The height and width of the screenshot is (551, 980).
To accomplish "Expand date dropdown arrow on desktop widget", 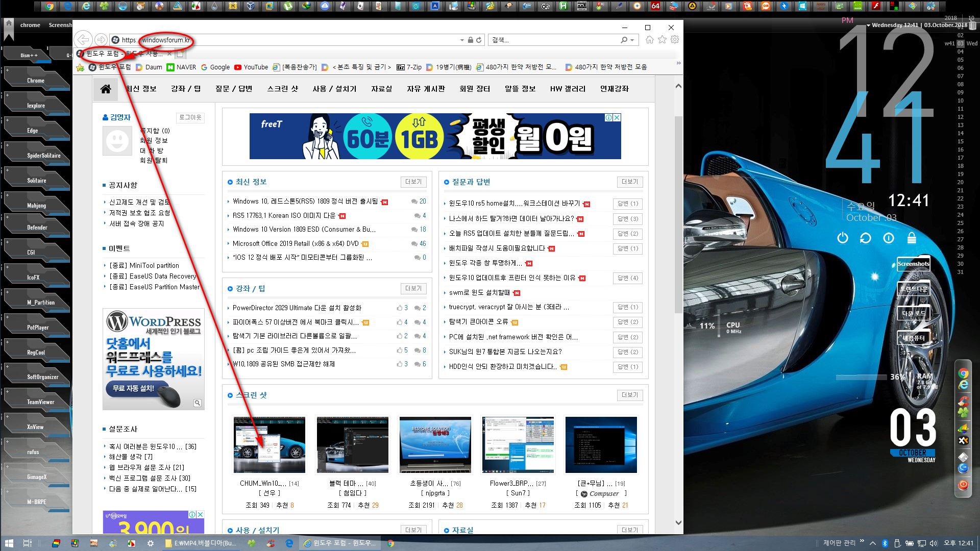I will pyautogui.click(x=868, y=26).
